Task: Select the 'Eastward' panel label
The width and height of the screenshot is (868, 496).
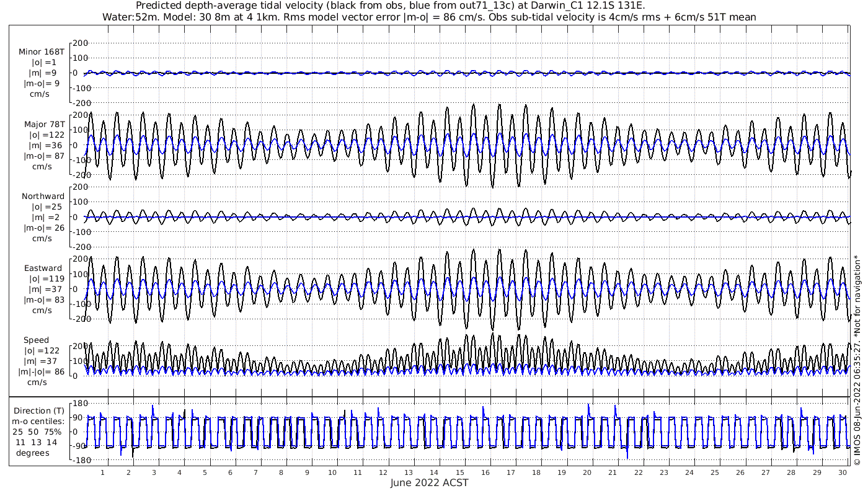Action: click(x=43, y=268)
